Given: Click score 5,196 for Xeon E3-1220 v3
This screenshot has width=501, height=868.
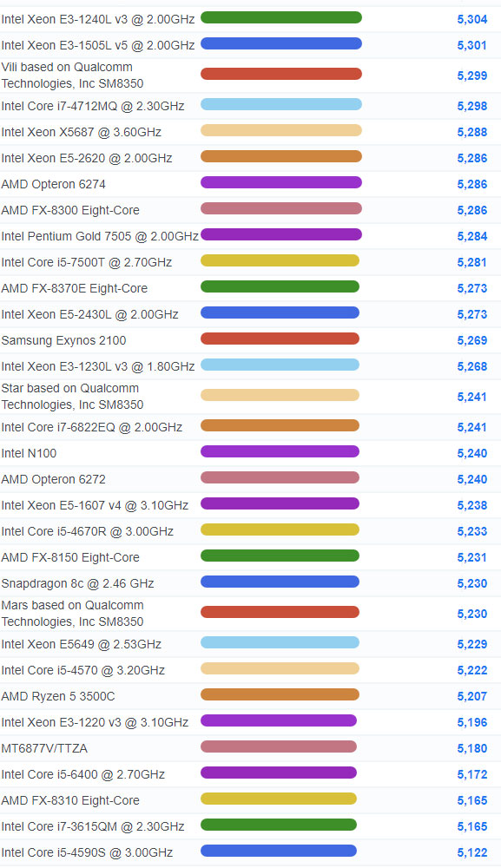Looking at the screenshot, I should (x=472, y=722).
